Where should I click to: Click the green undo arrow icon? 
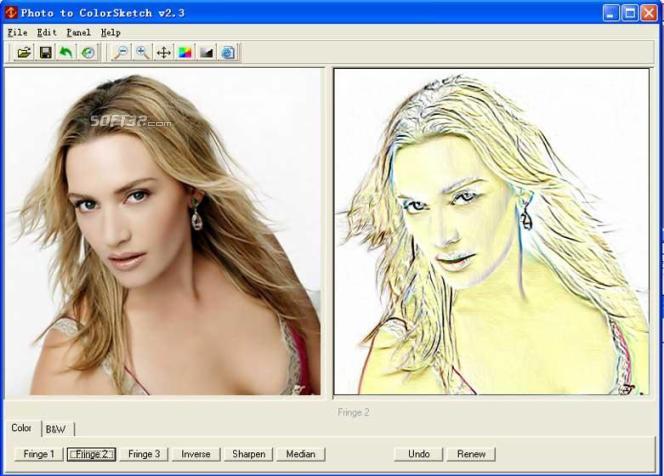pyautogui.click(x=66, y=53)
